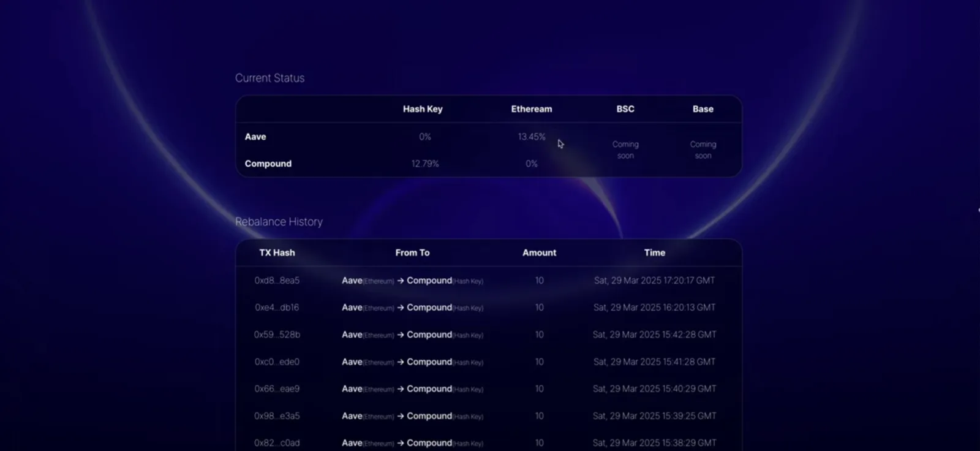
Task: Click the timestamp 16:20:13 GMT
Action: point(655,308)
